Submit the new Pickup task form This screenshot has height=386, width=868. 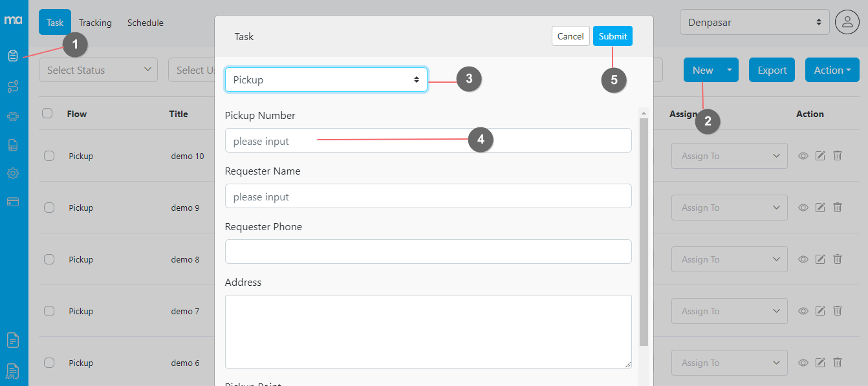612,36
